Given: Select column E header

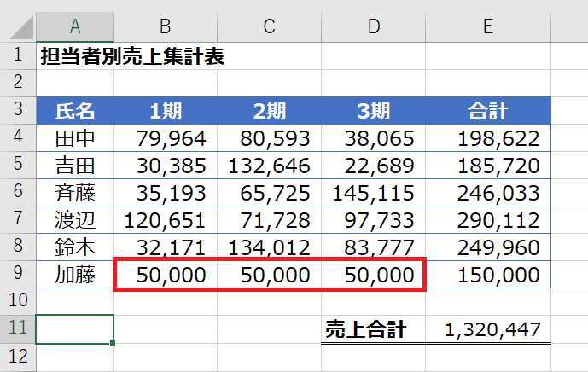Looking at the screenshot, I should tap(487, 26).
